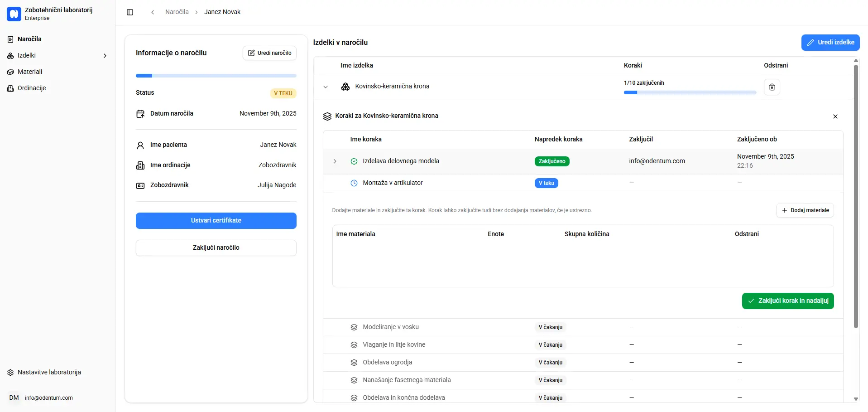
Task: Click the back arrow in breadcrumb
Action: pos(153,12)
